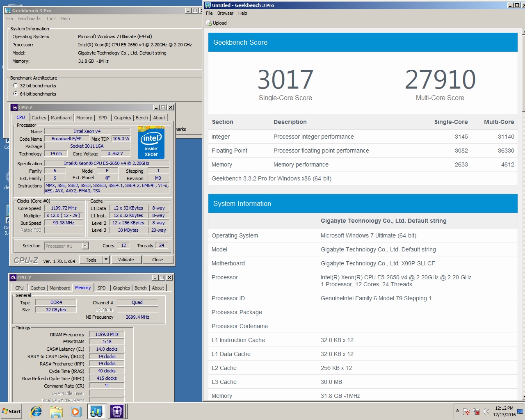Open the Benchmarks menu
525x420 pixels.
tap(30, 18)
